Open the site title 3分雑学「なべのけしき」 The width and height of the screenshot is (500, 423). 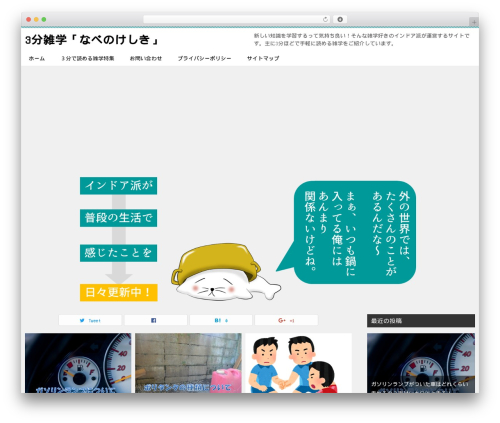92,40
